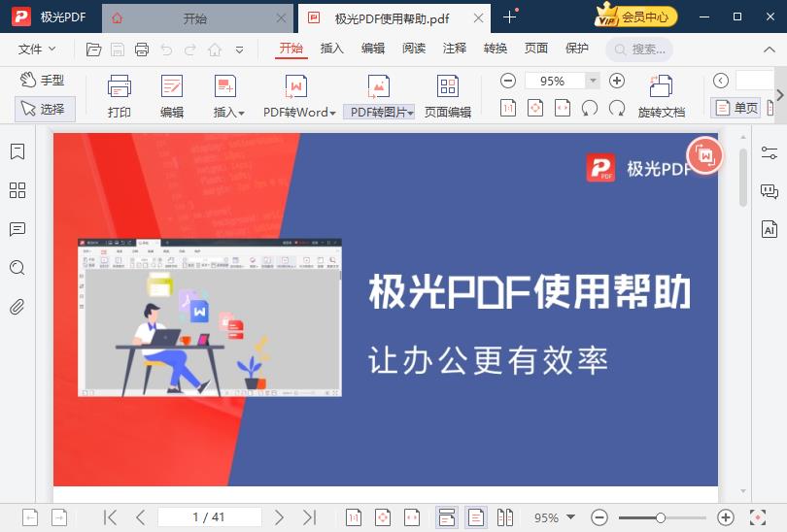Close the 极光PDF使用帮助.pdf tab
The image size is (787, 532).
[x=479, y=18]
